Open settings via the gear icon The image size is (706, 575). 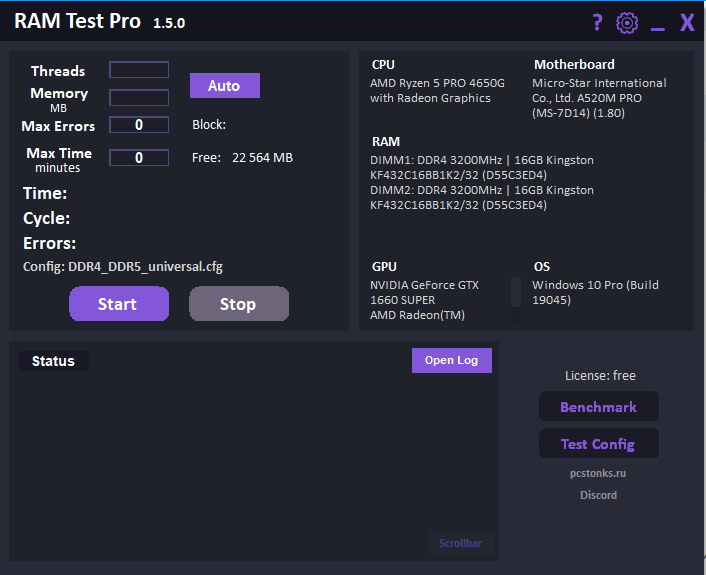point(627,22)
